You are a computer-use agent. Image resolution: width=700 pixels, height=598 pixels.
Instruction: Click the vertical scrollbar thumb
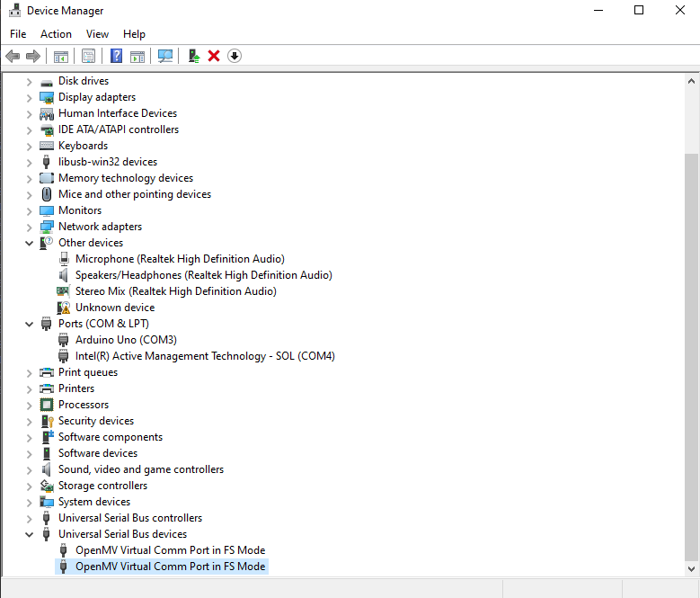pos(691,357)
